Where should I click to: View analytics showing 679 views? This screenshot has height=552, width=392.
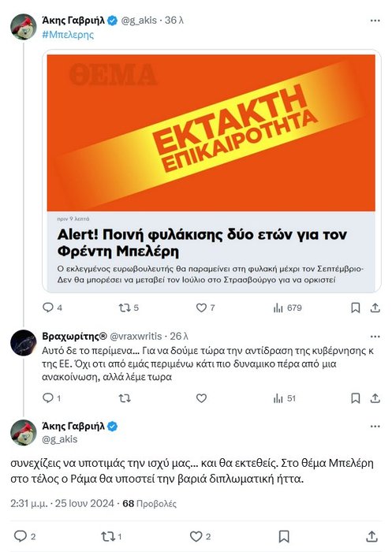click(287, 308)
